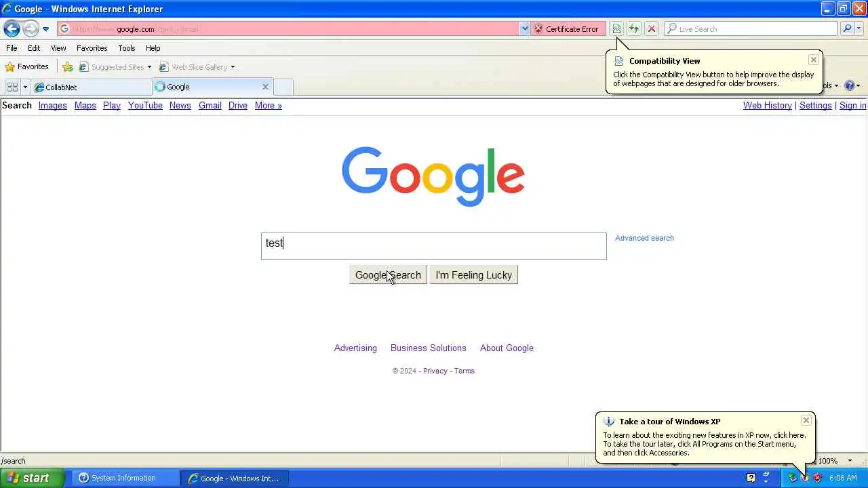This screenshot has height=488, width=868.
Task: Click the Compatibility View toolbar button
Action: (616, 28)
